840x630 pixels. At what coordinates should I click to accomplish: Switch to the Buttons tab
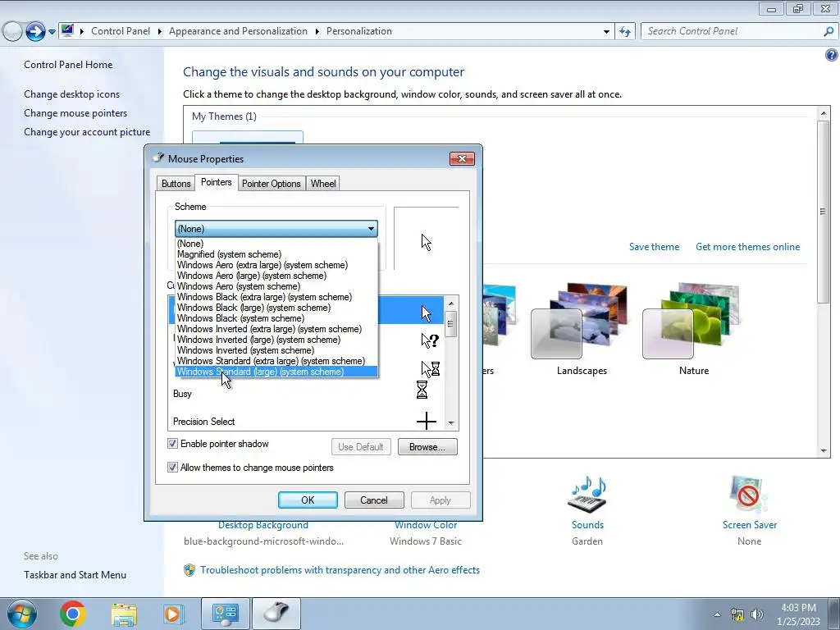[x=176, y=184]
